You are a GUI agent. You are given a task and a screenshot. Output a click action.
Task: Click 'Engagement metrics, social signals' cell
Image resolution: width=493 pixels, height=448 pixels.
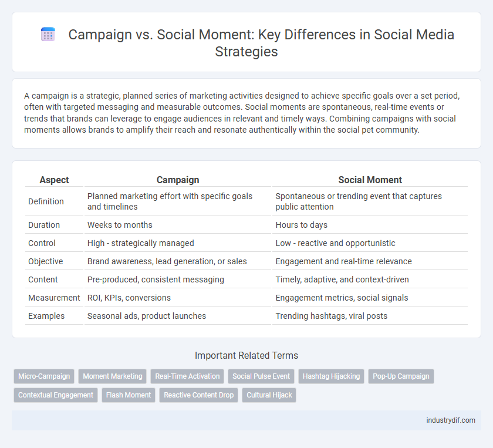coord(370,298)
